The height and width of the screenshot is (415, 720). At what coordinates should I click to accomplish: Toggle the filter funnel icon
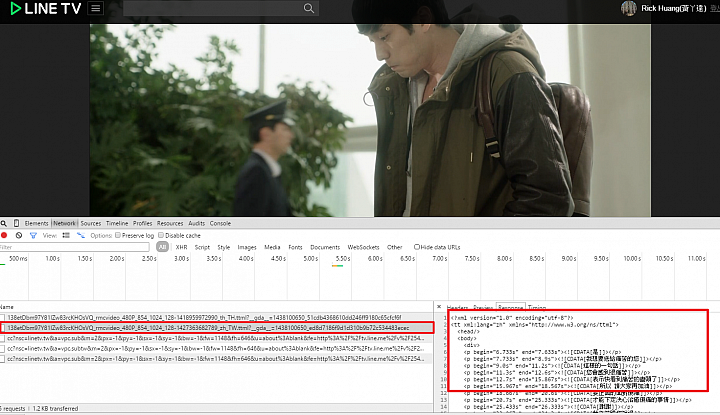(33, 236)
